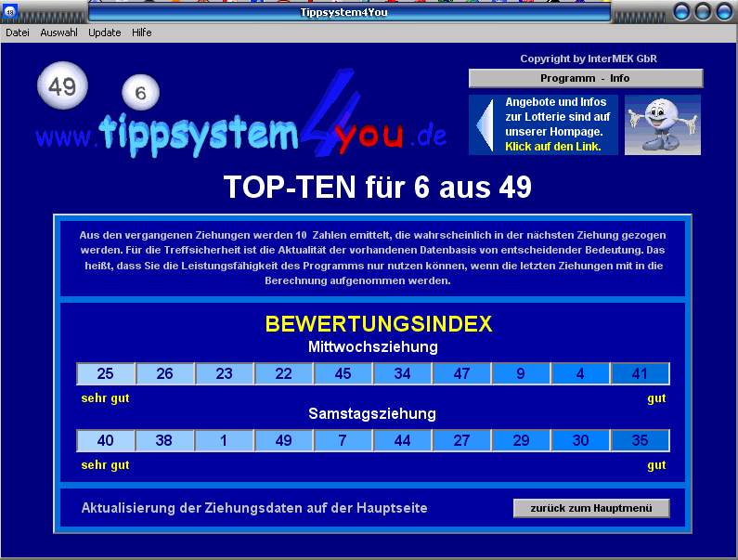Open the Auswahl menu
738x560 pixels.
58,33
